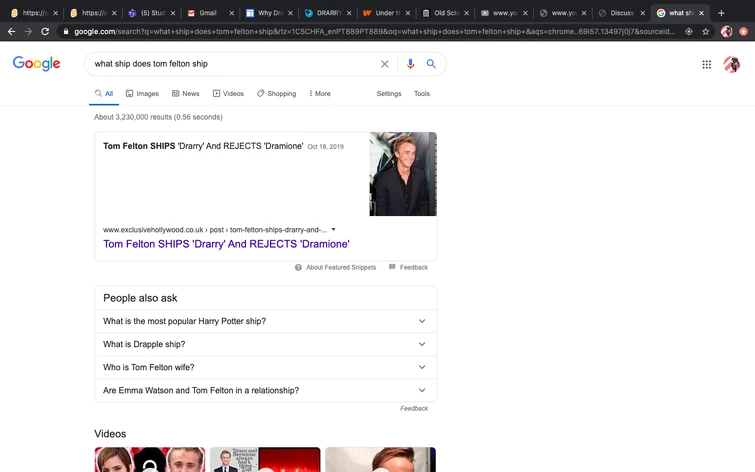Open the third video thumbnail
Image resolution: width=755 pixels, height=472 pixels.
pos(380,459)
